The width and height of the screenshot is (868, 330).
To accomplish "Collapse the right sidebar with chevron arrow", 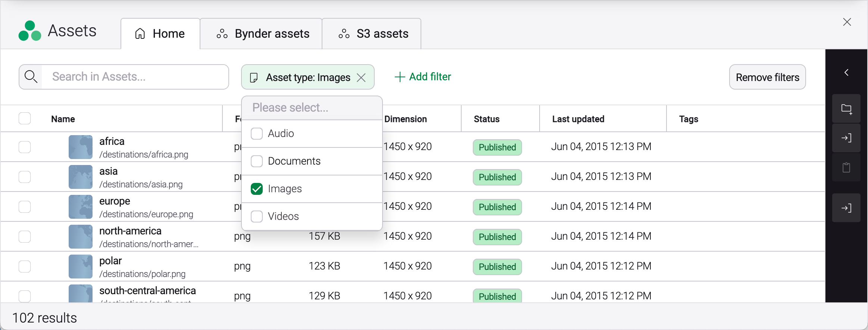I will (846, 72).
